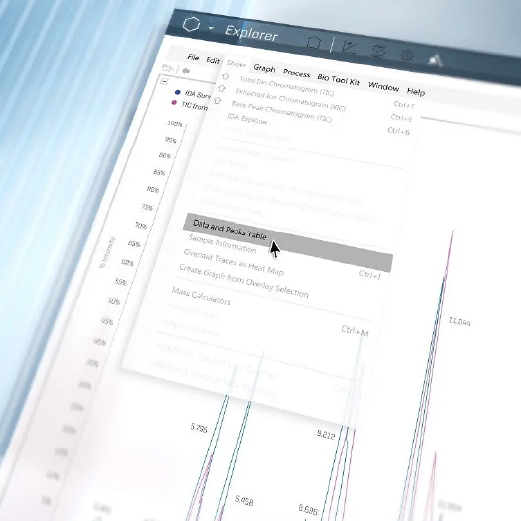The image size is (521, 521).
Task: Open the Home pentagon icon in title bar
Action: (313, 43)
